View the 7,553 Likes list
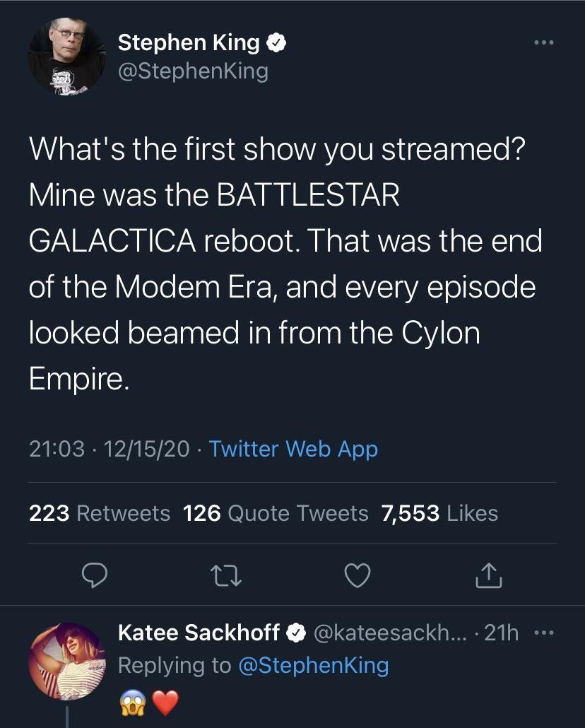The width and height of the screenshot is (585, 728). 439,513
